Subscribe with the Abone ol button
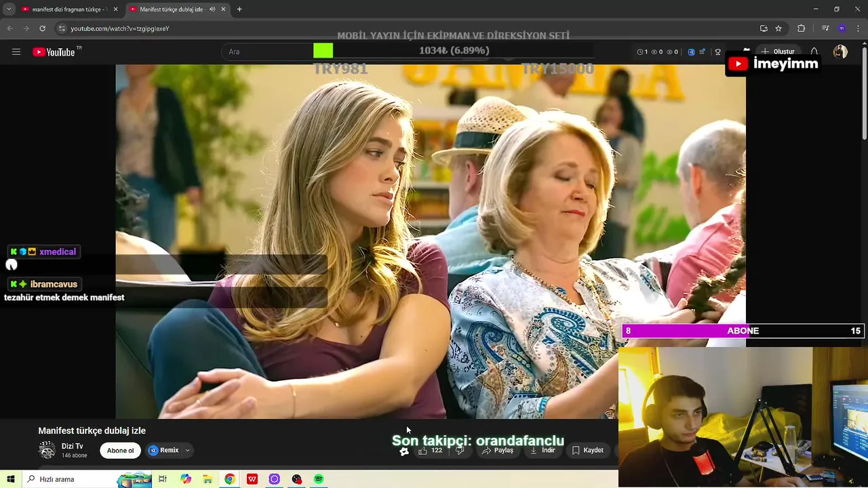The height and width of the screenshot is (488, 868). pos(121,450)
